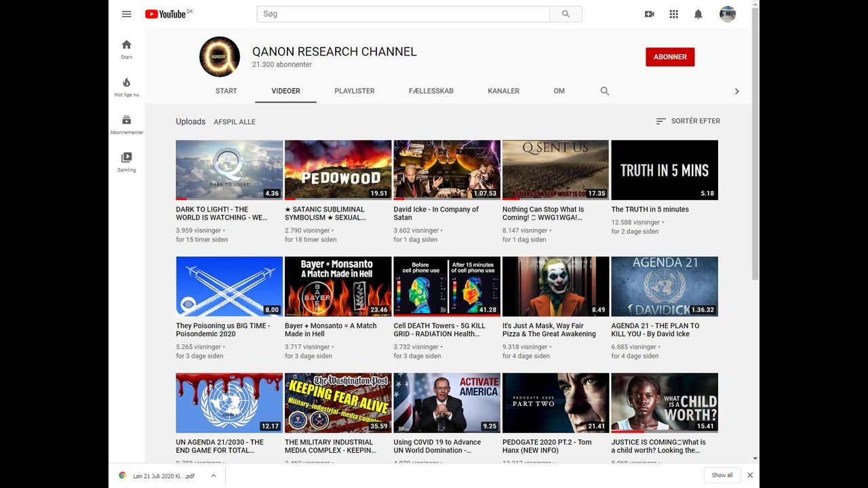Open the Pedowood video thumbnail
The height and width of the screenshot is (488, 868).
tap(338, 170)
